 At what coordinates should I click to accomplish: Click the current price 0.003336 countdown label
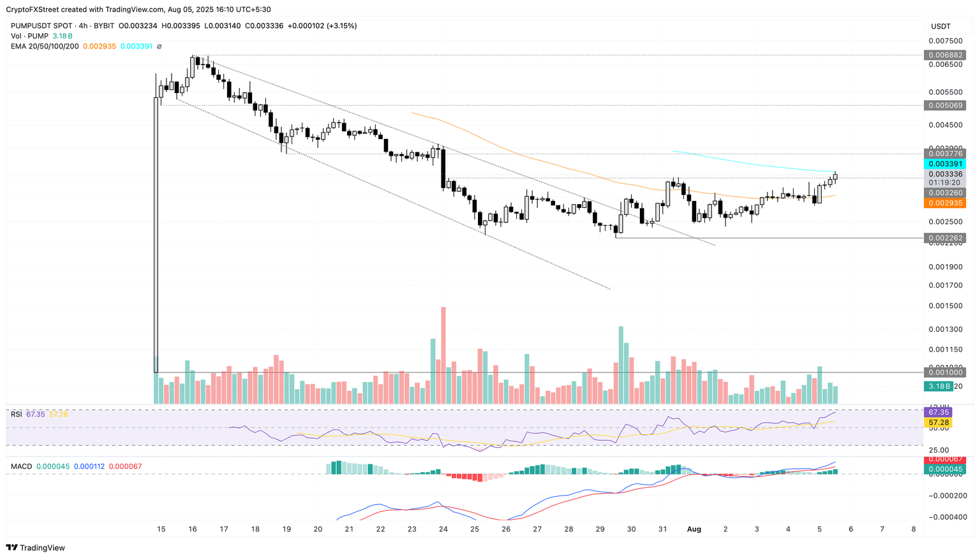click(945, 178)
